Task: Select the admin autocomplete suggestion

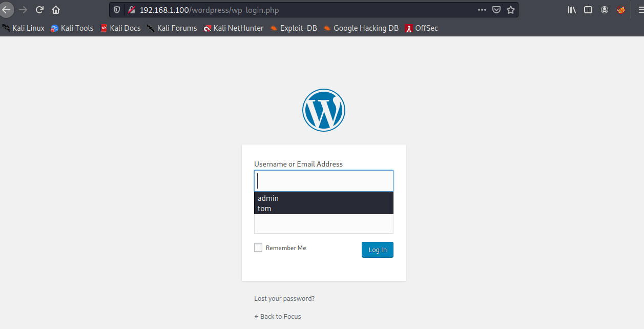Action: click(x=324, y=198)
